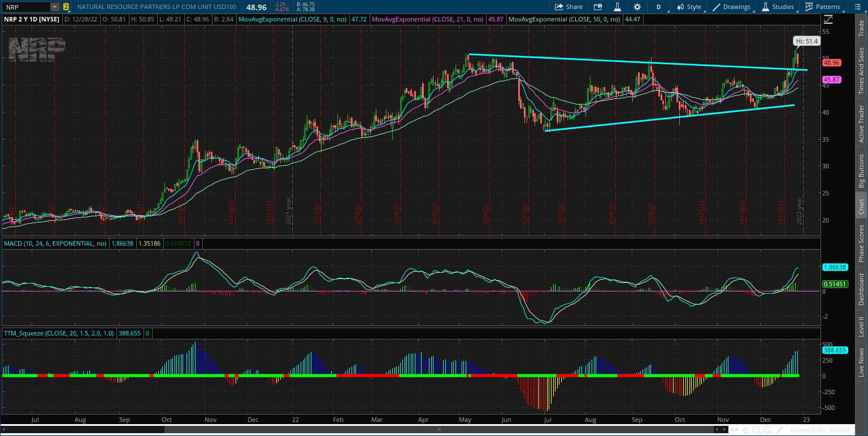
Task: Open the D timeframe selector
Action: pos(658,7)
